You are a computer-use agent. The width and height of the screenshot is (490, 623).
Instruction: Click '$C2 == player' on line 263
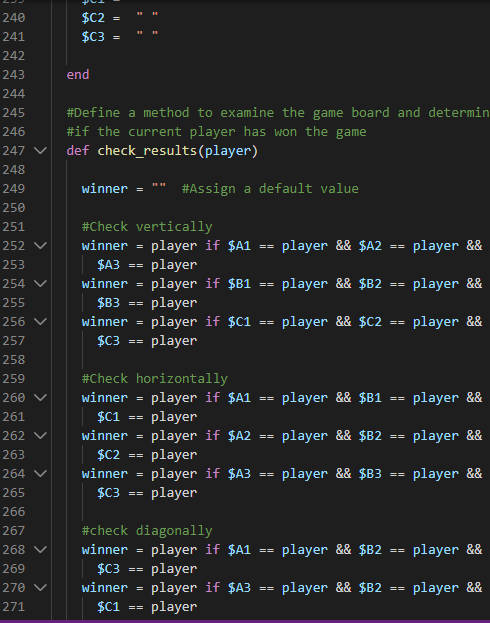147,455
